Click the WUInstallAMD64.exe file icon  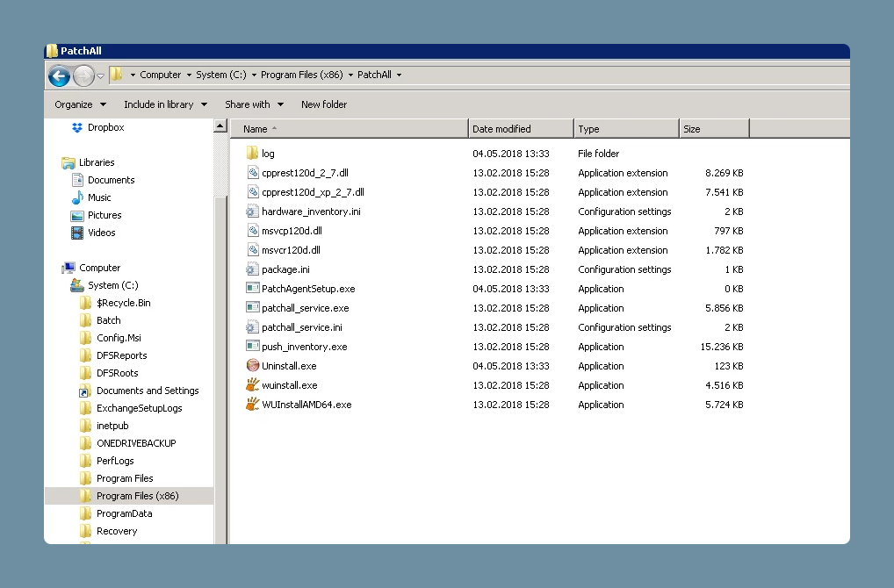pyautogui.click(x=253, y=404)
